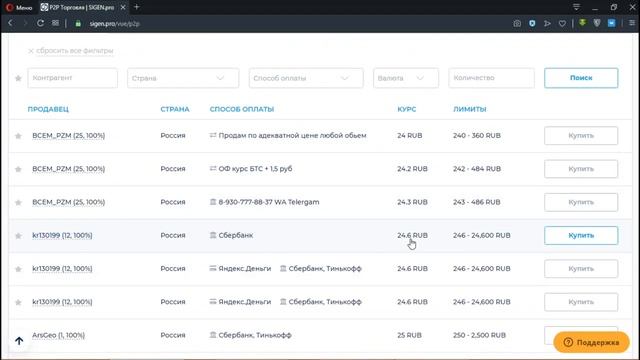The image size is (640, 360).
Task: Select the 24 RUB rate cell
Action: click(x=409, y=136)
